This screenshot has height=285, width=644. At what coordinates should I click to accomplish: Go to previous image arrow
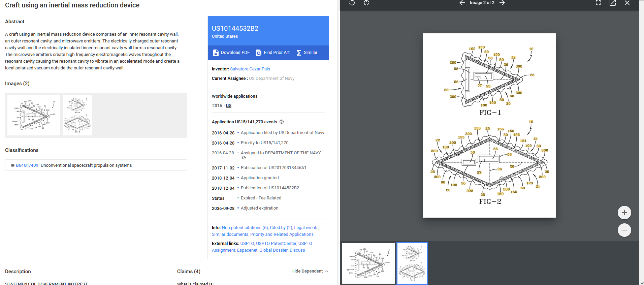pyautogui.click(x=462, y=3)
